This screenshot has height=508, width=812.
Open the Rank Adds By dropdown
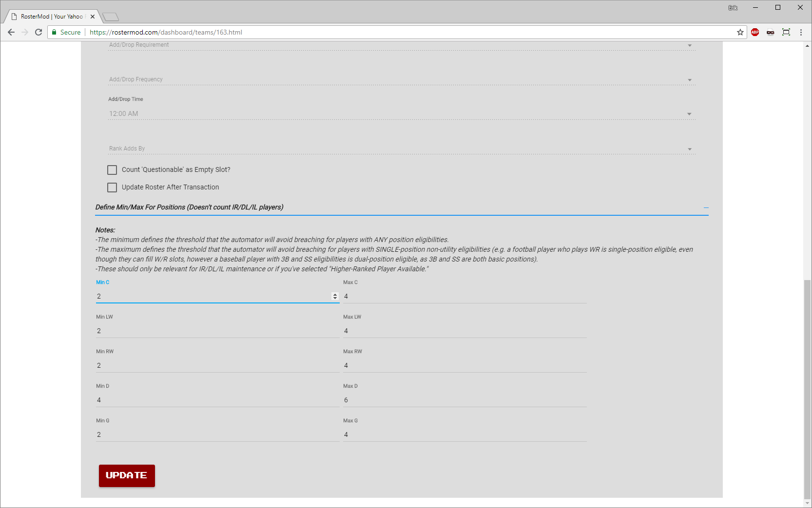pyautogui.click(x=402, y=149)
